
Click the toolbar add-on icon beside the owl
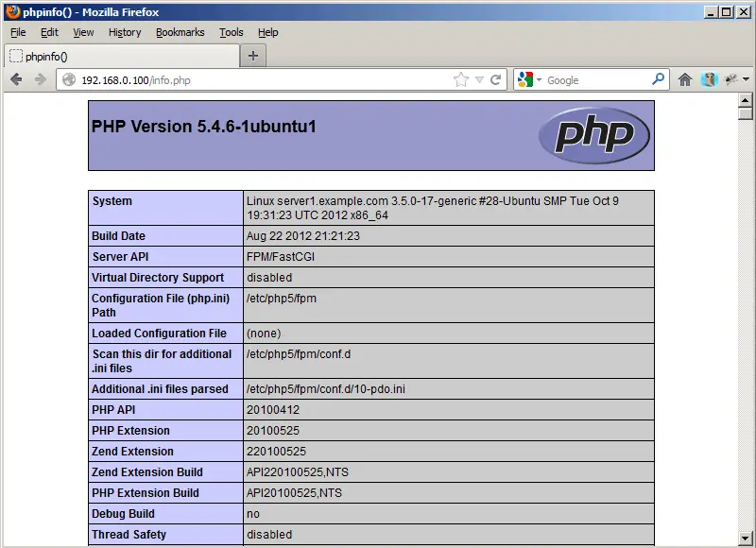pos(731,79)
